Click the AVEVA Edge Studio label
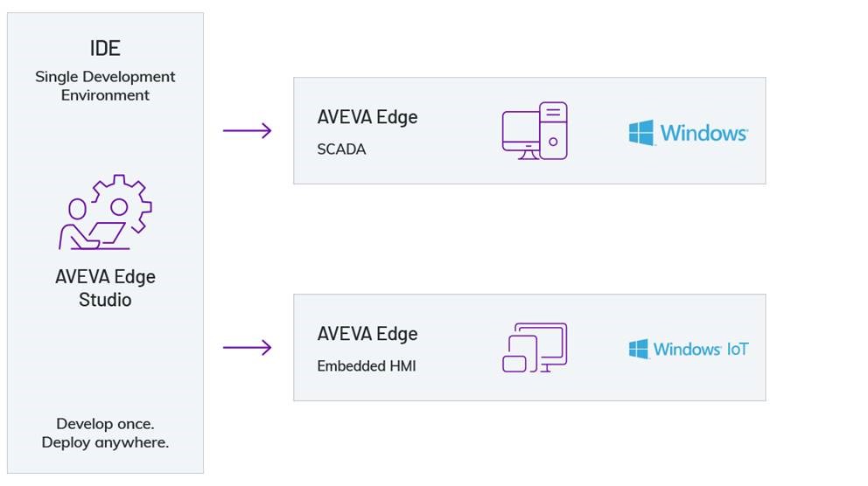 click(x=105, y=288)
